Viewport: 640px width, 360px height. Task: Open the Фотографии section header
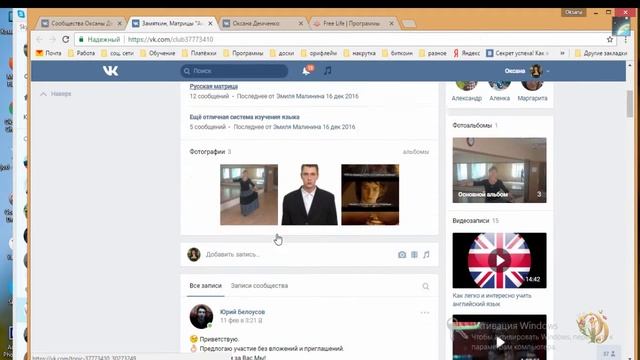pyautogui.click(x=207, y=152)
